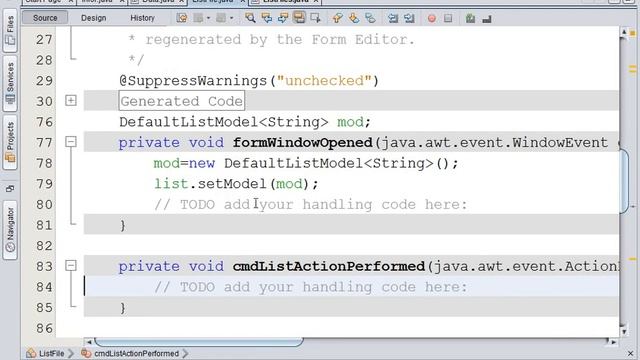Expand the Generated Code fold at line 30
This screenshot has width=640, height=360.
[71, 100]
